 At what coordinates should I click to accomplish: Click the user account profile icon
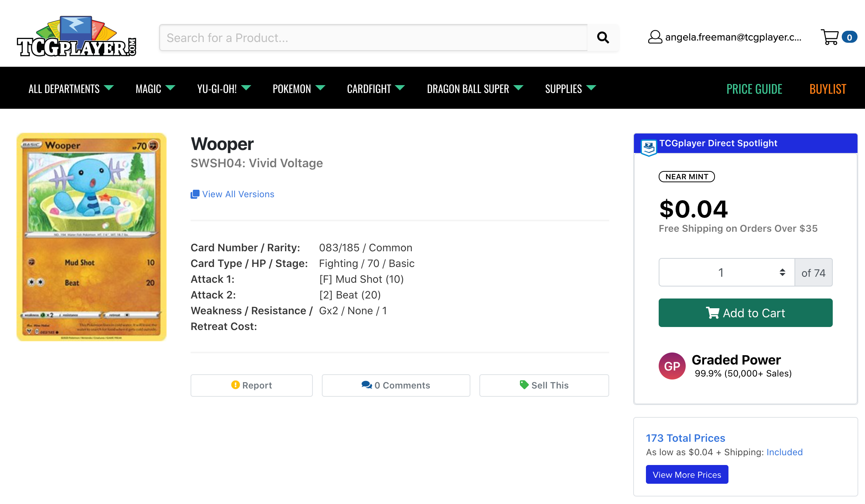(x=655, y=37)
